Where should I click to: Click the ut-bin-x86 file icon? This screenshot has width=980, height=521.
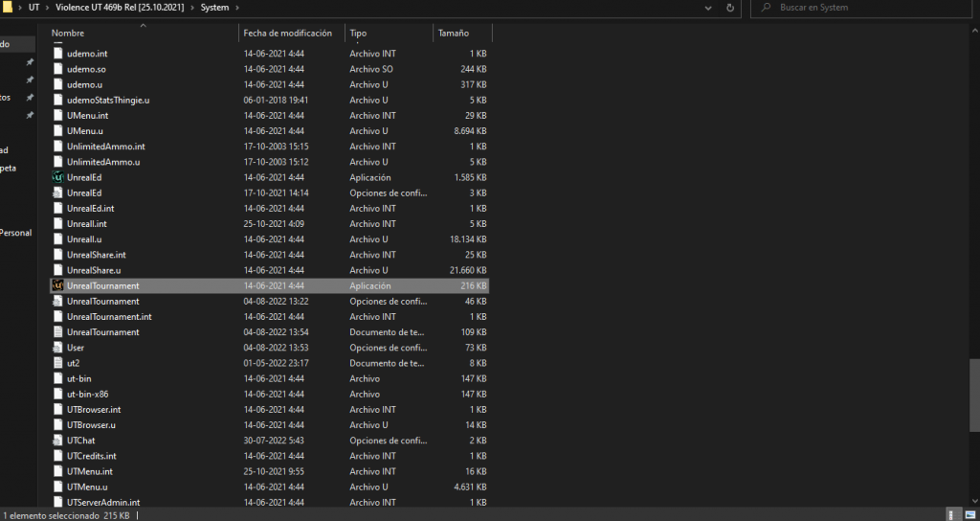click(58, 394)
